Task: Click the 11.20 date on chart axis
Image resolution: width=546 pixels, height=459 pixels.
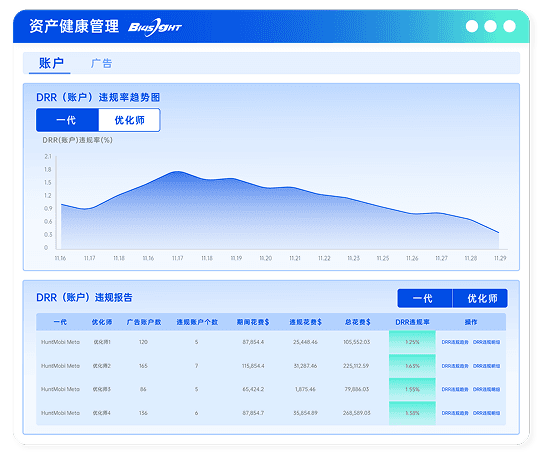Action: coord(265,258)
